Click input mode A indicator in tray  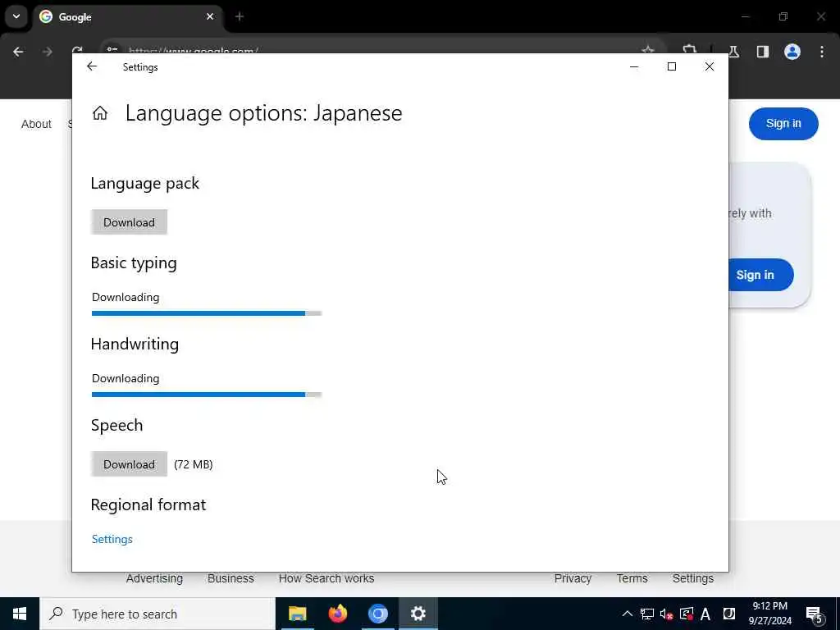705,614
